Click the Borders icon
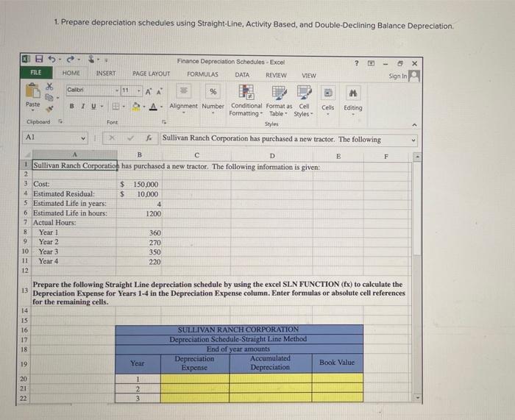 point(116,106)
